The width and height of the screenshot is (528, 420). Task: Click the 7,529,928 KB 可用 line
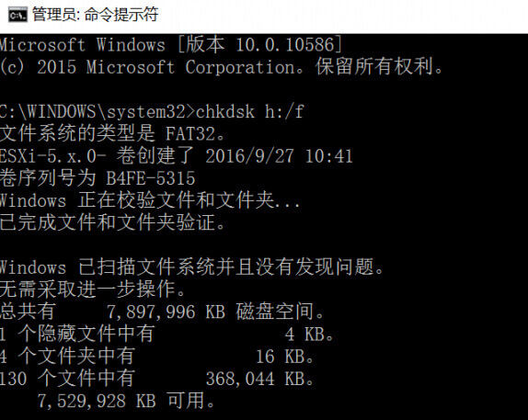pyautogui.click(x=126, y=401)
